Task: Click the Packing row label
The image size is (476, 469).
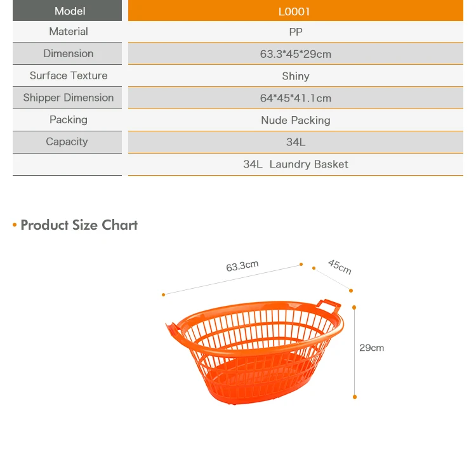Action: click(x=69, y=120)
